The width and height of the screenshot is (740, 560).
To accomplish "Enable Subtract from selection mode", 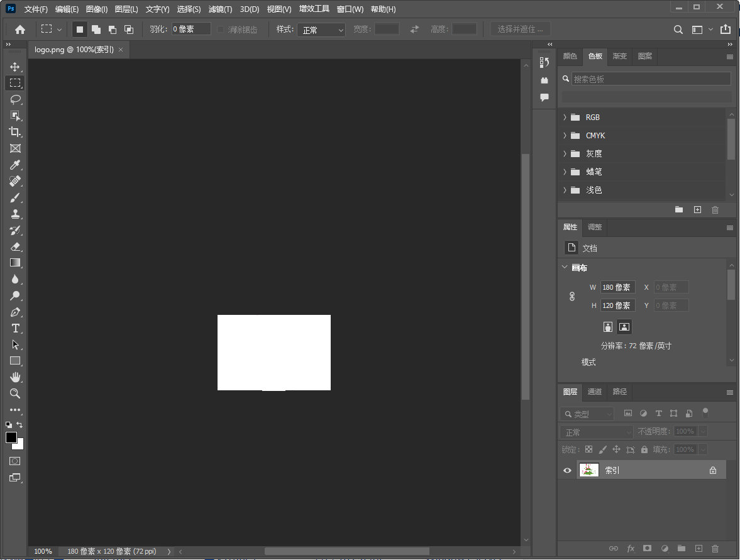I will (113, 30).
